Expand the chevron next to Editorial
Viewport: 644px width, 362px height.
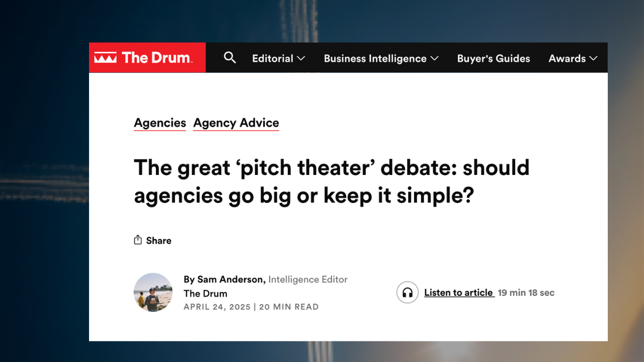301,58
